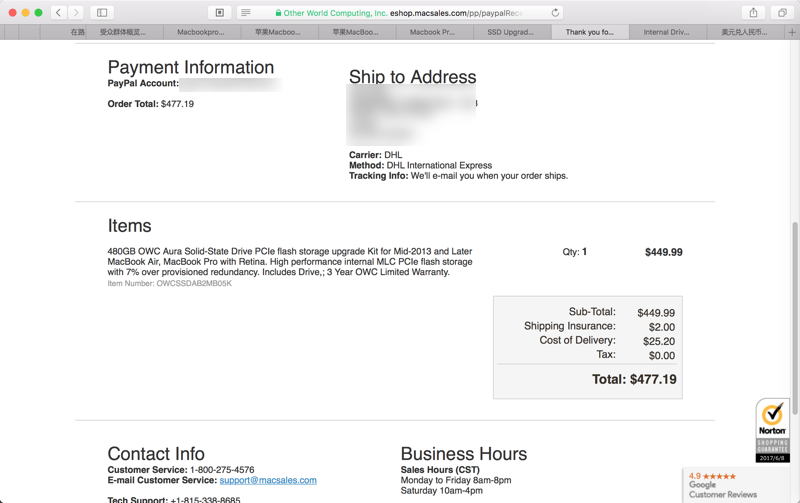Switch to the Macbookpro... tab
The height and width of the screenshot is (503, 800).
click(x=201, y=32)
